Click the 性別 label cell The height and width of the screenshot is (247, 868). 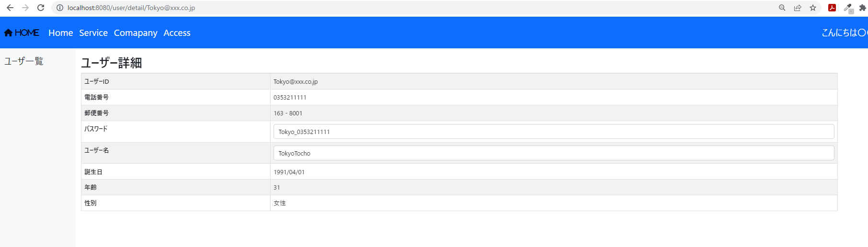176,203
